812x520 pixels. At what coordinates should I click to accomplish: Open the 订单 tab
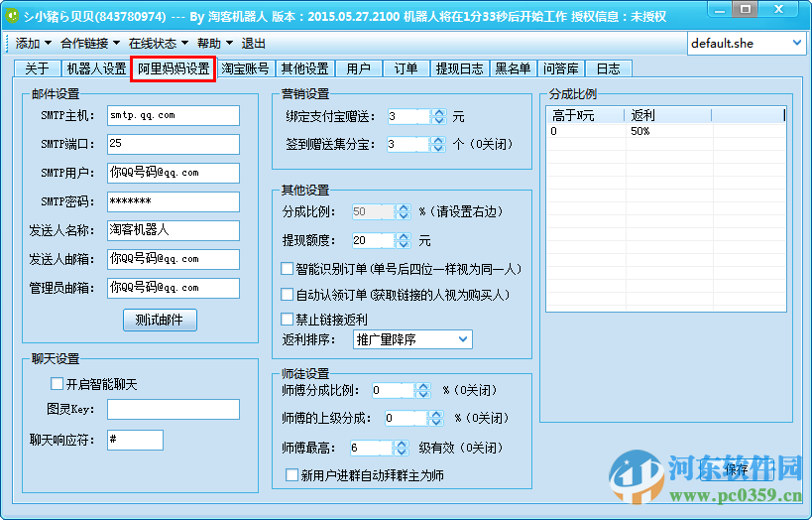pos(406,68)
